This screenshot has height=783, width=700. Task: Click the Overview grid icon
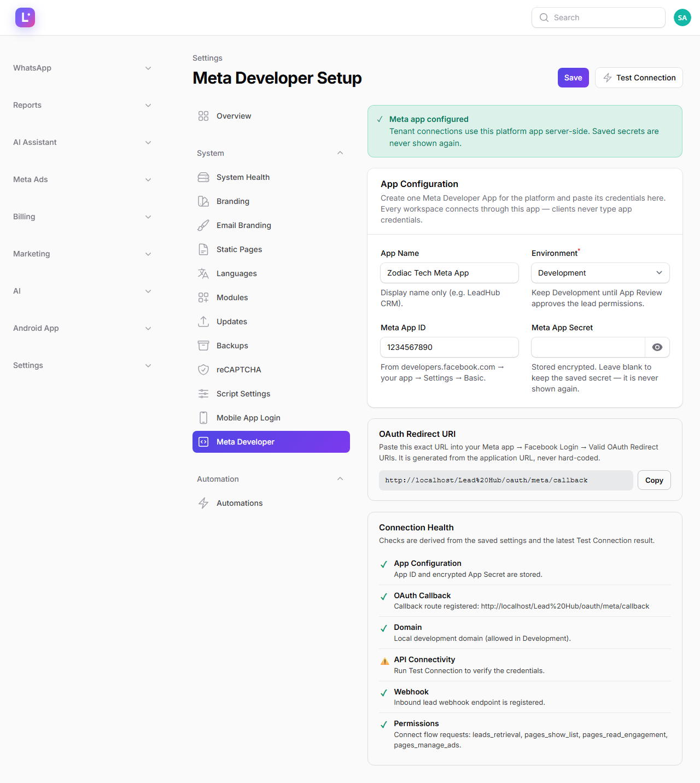tap(203, 116)
